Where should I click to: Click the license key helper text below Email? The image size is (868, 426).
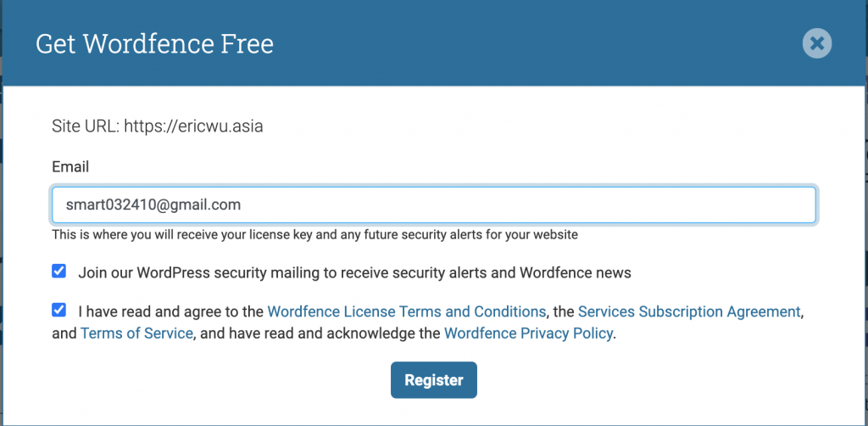[315, 235]
